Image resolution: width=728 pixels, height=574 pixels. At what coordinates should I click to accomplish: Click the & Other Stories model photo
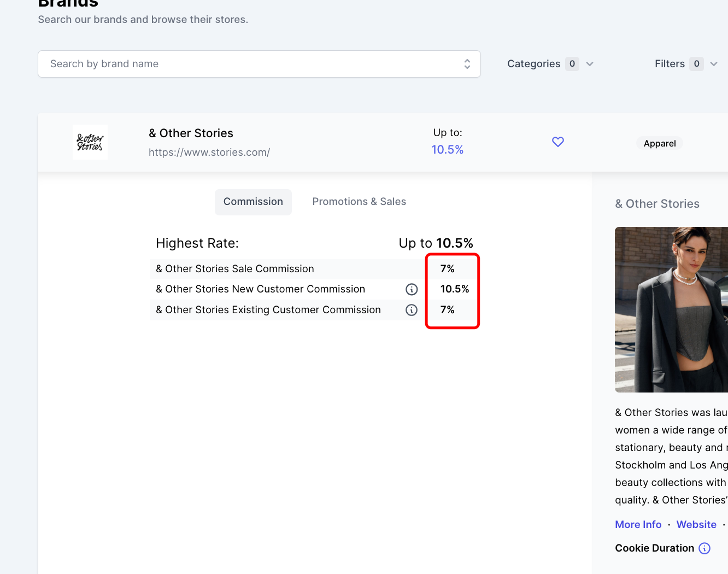tap(671, 309)
